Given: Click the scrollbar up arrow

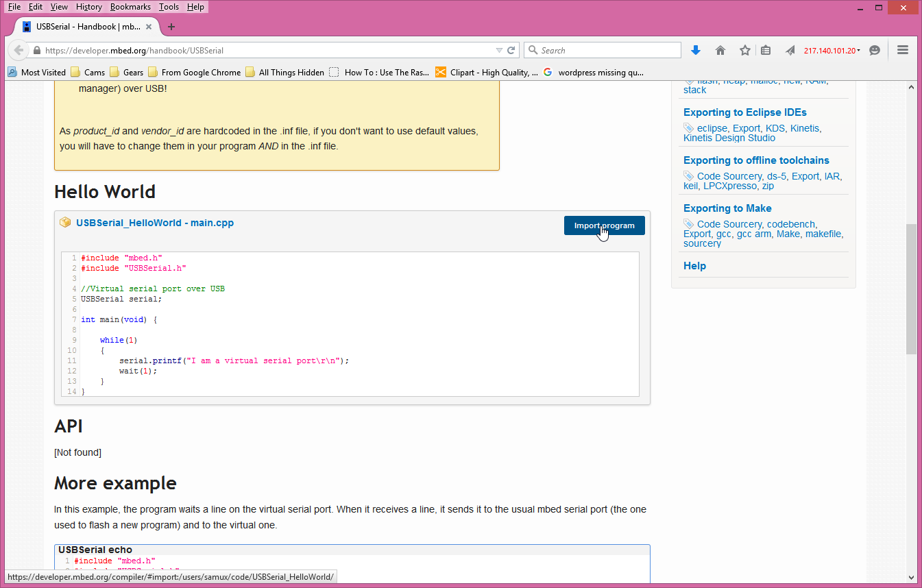Looking at the screenshot, I should [x=911, y=87].
